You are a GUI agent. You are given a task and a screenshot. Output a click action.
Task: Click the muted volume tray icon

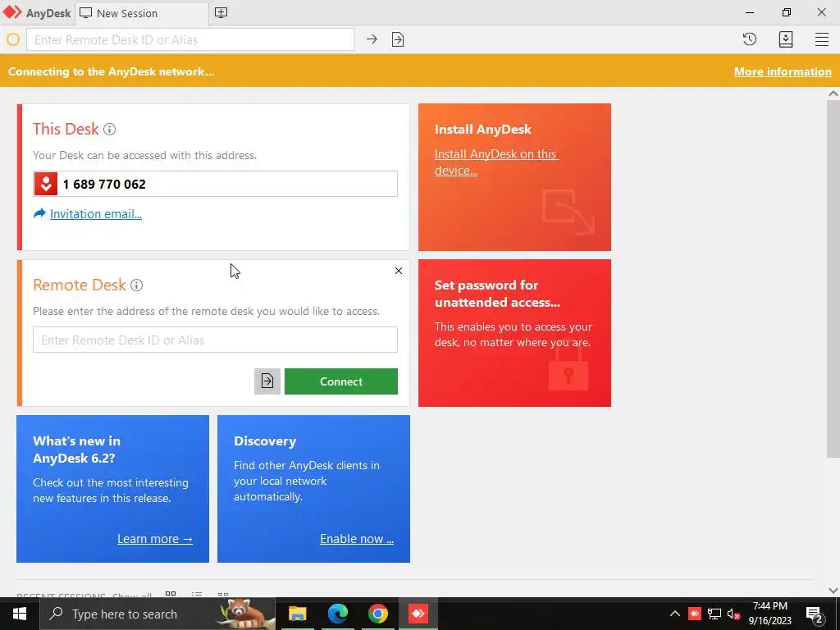click(x=733, y=614)
